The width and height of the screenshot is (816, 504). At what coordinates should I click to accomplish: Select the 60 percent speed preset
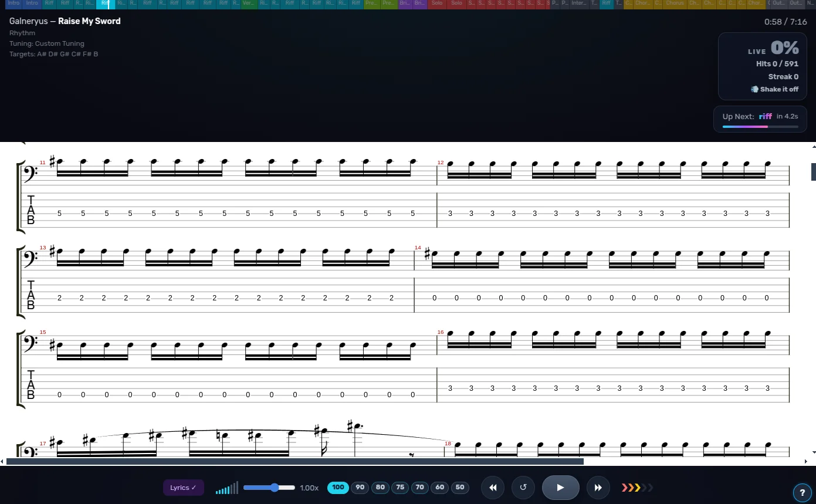tap(440, 488)
